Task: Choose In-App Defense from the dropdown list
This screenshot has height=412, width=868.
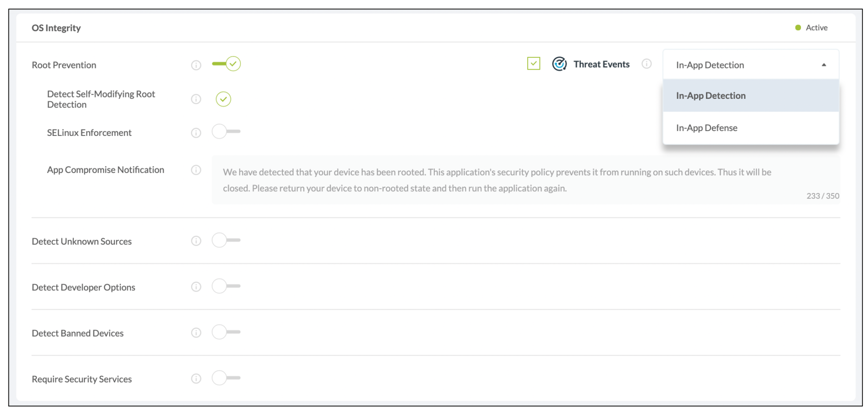Action: (707, 128)
